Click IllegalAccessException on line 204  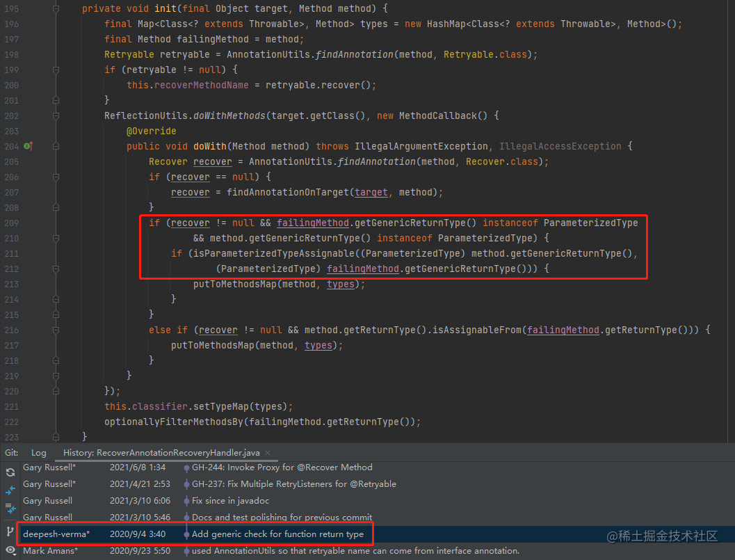coord(560,146)
